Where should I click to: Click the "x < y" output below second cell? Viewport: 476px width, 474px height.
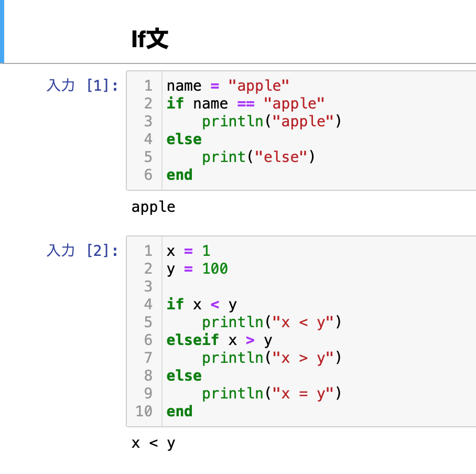click(x=153, y=444)
